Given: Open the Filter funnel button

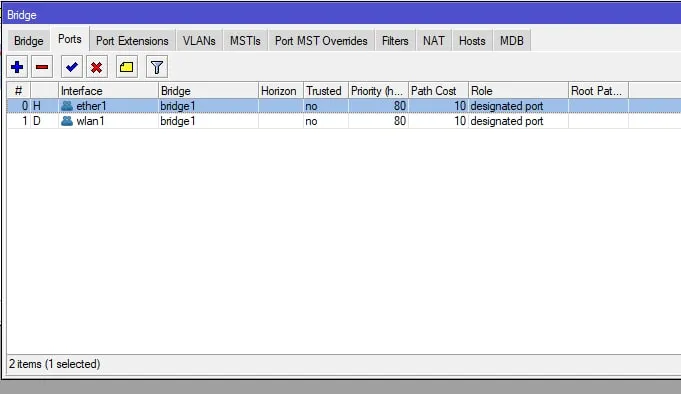Looking at the screenshot, I should 157,67.
